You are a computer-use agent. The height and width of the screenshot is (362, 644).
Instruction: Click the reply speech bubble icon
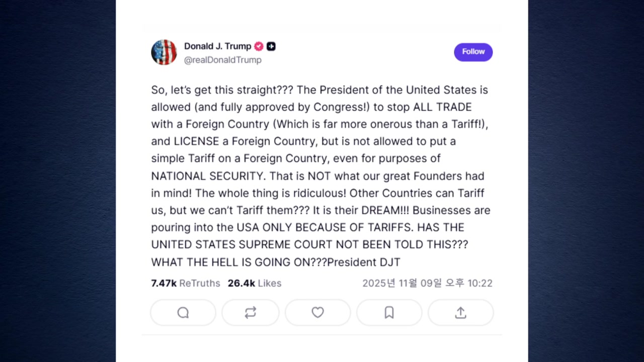click(183, 313)
